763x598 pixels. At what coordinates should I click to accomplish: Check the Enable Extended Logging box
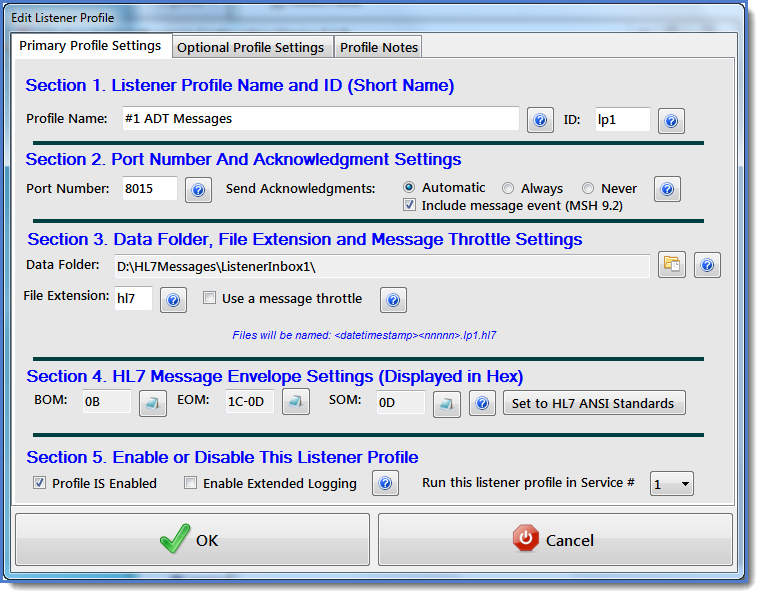[191, 484]
